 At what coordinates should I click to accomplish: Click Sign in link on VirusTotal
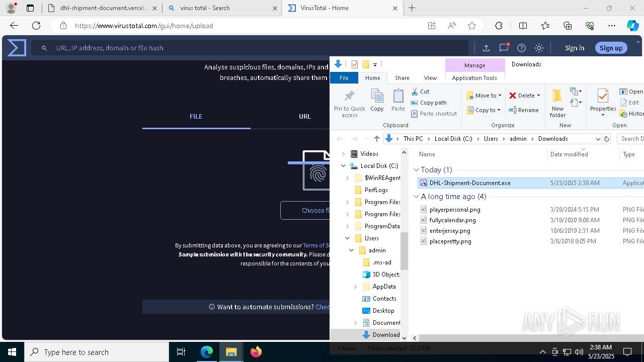coord(575,48)
